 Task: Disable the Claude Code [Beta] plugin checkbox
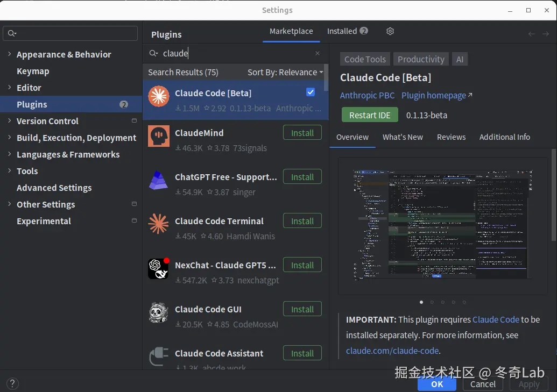click(311, 92)
